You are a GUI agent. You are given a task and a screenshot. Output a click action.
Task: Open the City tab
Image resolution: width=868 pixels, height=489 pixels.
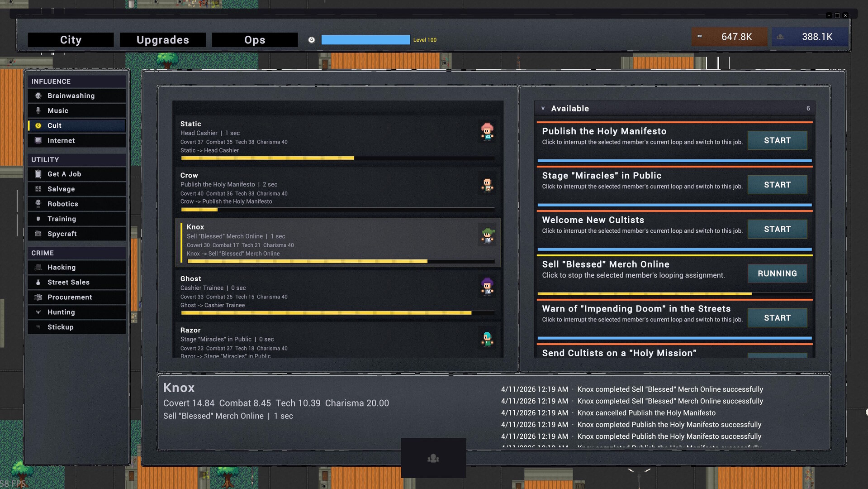point(71,40)
